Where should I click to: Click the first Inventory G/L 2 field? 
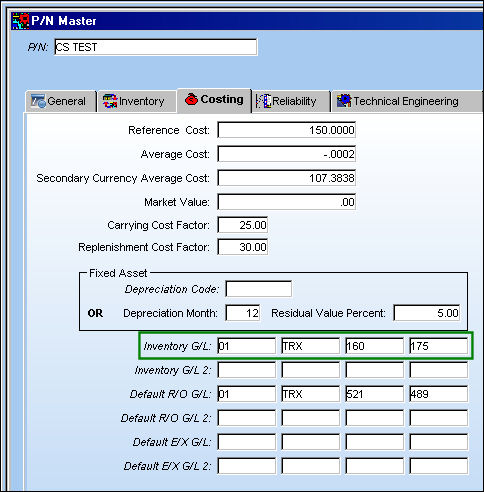tap(247, 370)
